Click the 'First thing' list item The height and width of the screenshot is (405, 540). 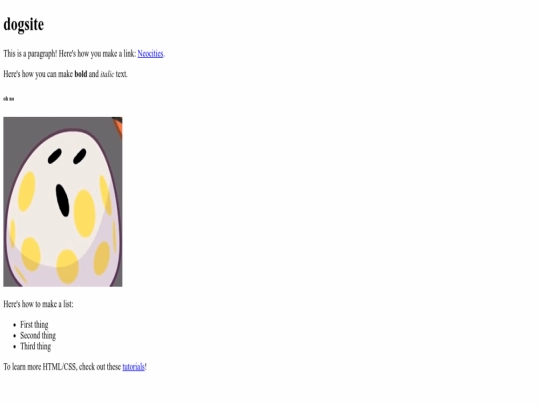pos(34,325)
